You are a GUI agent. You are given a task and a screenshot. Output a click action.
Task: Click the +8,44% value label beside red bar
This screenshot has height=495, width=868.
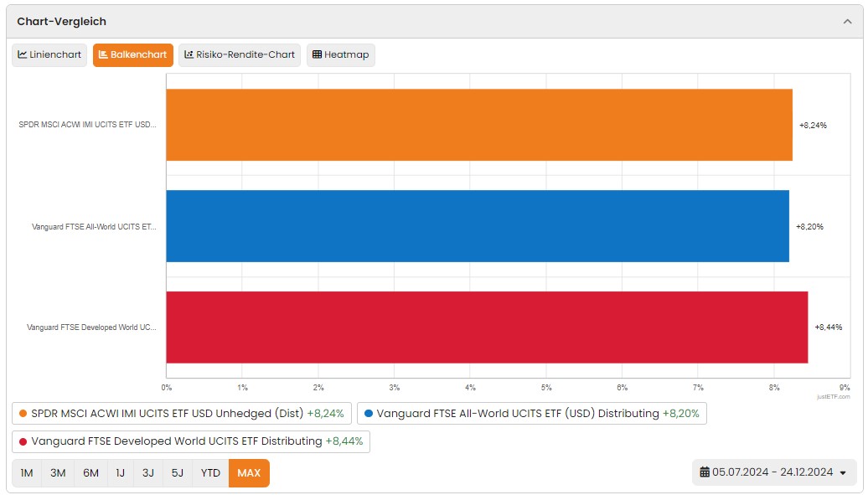tap(828, 327)
